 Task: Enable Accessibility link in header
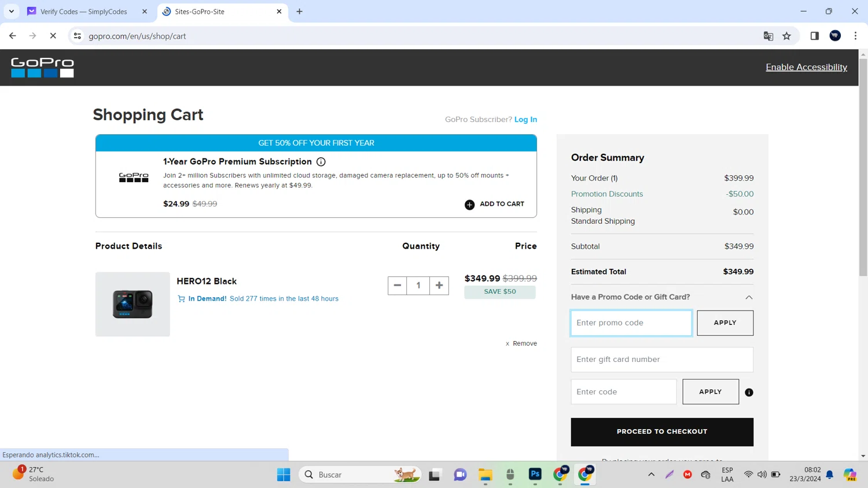pos(806,67)
